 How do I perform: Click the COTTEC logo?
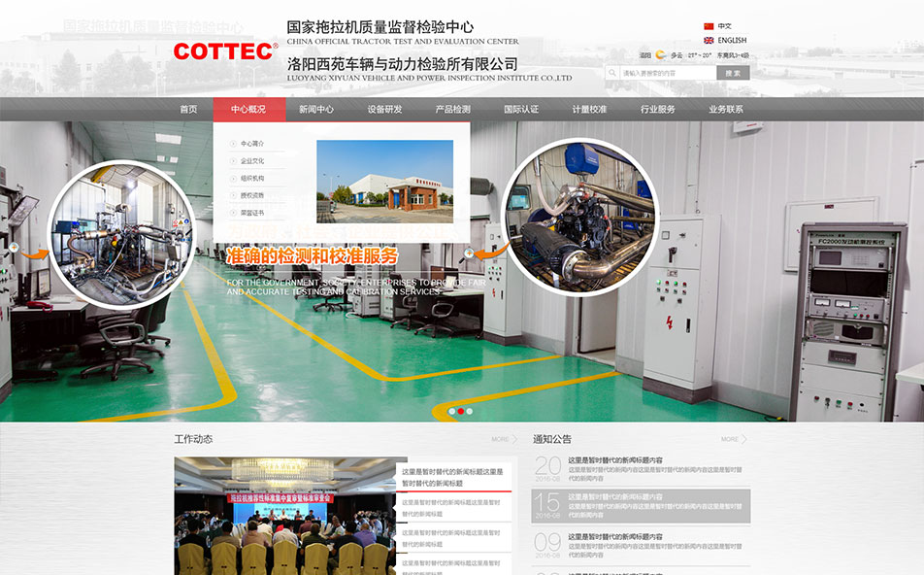225,51
